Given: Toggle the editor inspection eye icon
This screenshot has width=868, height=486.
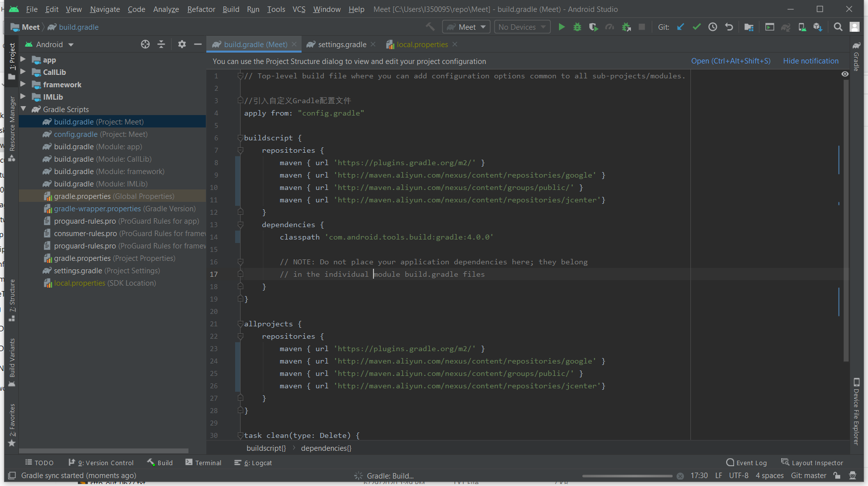Looking at the screenshot, I should coord(845,74).
